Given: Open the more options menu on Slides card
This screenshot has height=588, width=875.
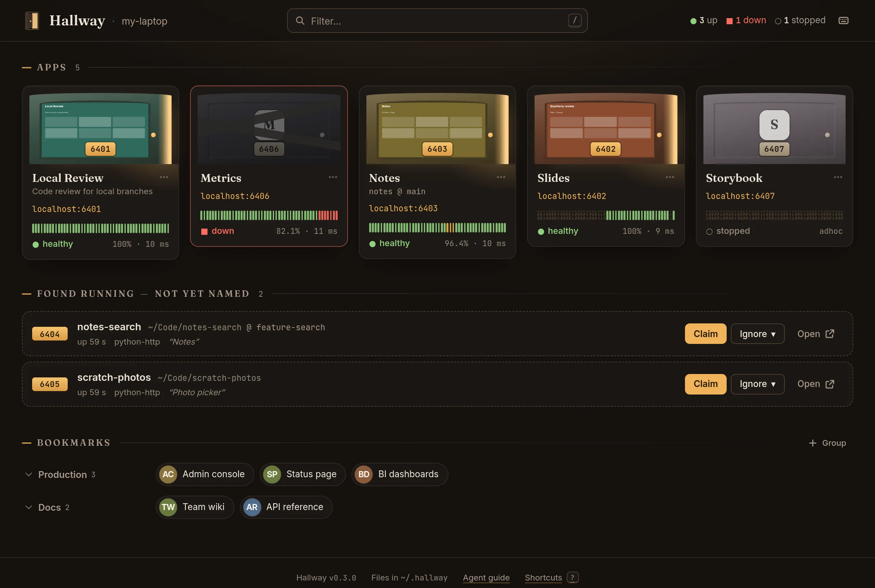Looking at the screenshot, I should (670, 177).
